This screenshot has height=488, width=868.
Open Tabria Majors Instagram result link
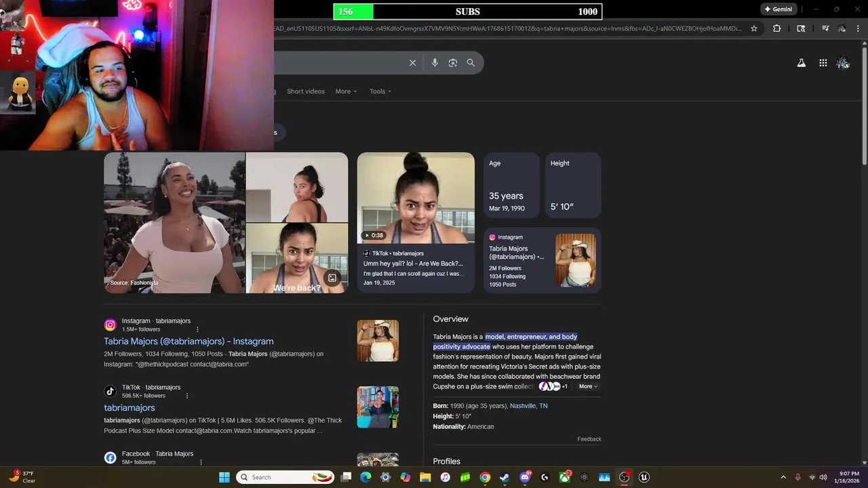(x=189, y=342)
